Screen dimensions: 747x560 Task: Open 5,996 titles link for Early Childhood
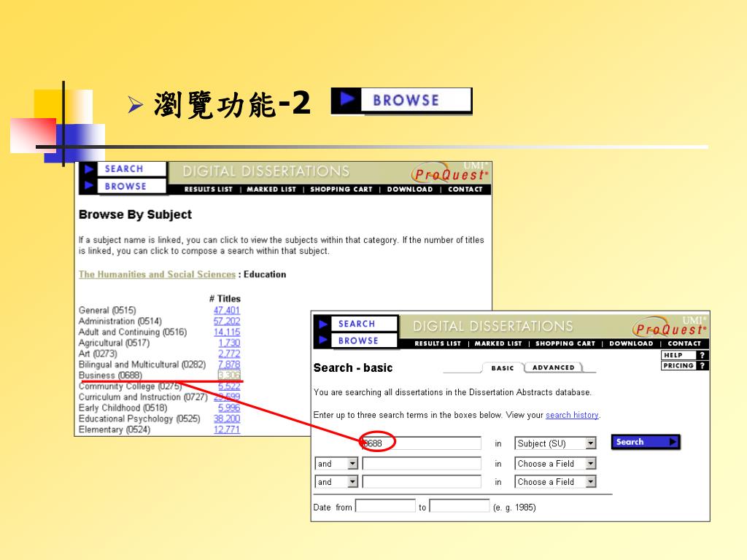(229, 408)
